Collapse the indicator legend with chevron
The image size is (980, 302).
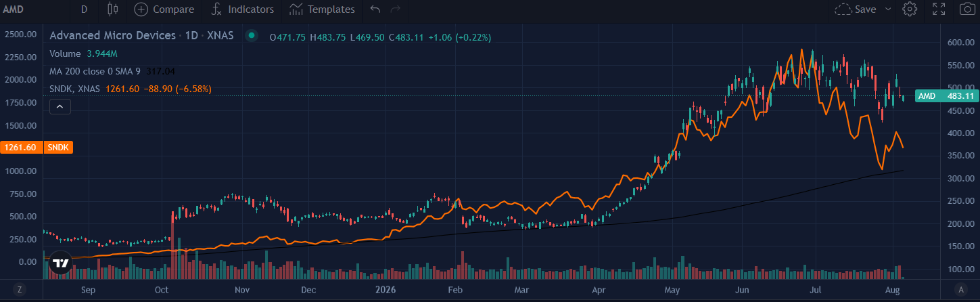pos(60,106)
